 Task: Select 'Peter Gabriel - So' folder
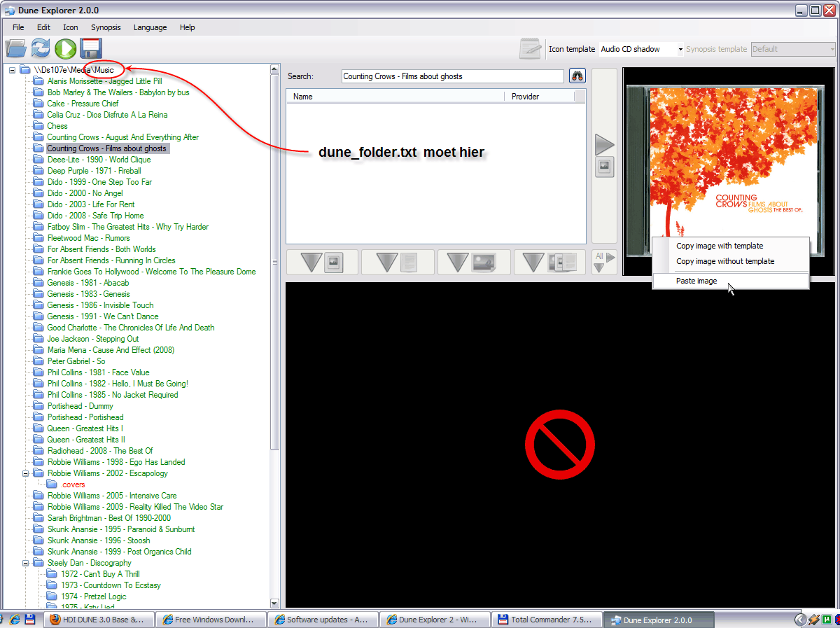coord(76,361)
